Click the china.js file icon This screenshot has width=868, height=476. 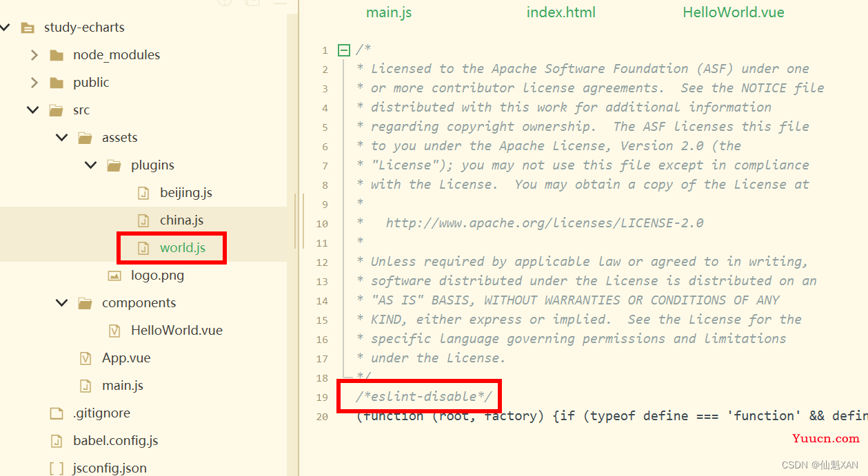tap(143, 220)
